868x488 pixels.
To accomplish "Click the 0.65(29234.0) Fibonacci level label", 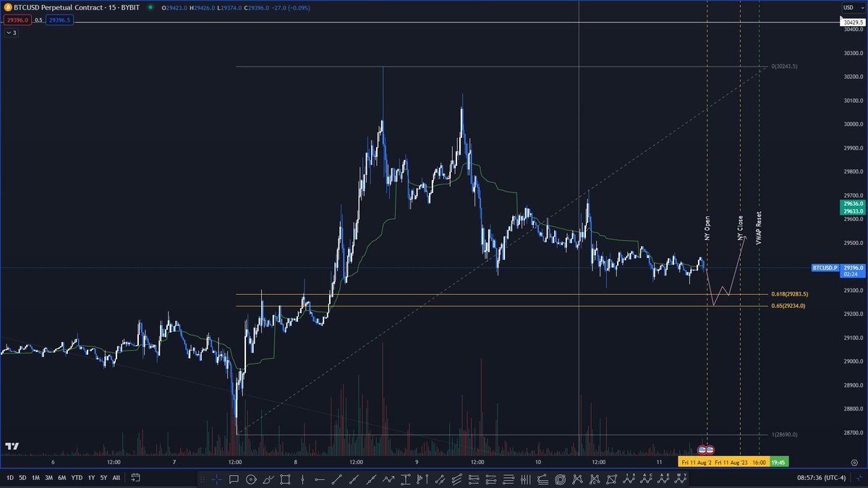I will pyautogui.click(x=788, y=306).
